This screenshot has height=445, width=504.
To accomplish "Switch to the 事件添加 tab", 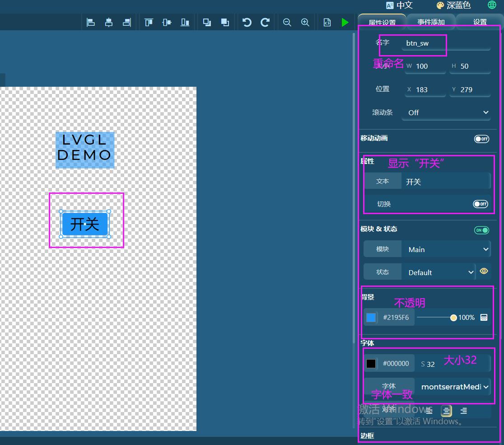I will coord(431,22).
